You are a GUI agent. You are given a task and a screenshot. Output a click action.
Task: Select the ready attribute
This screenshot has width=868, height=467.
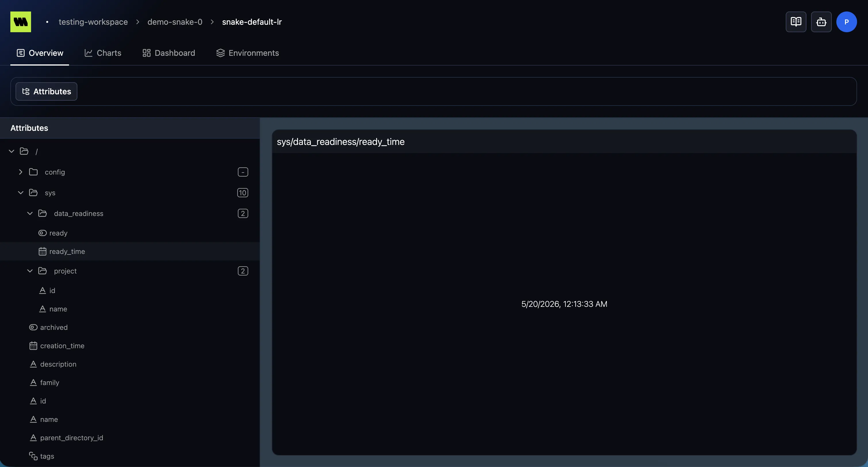click(130, 233)
